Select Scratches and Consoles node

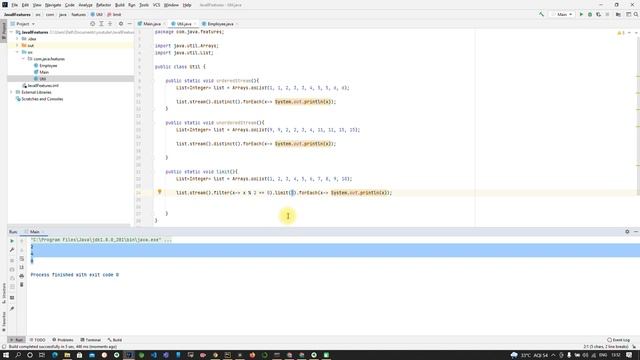coord(39,99)
